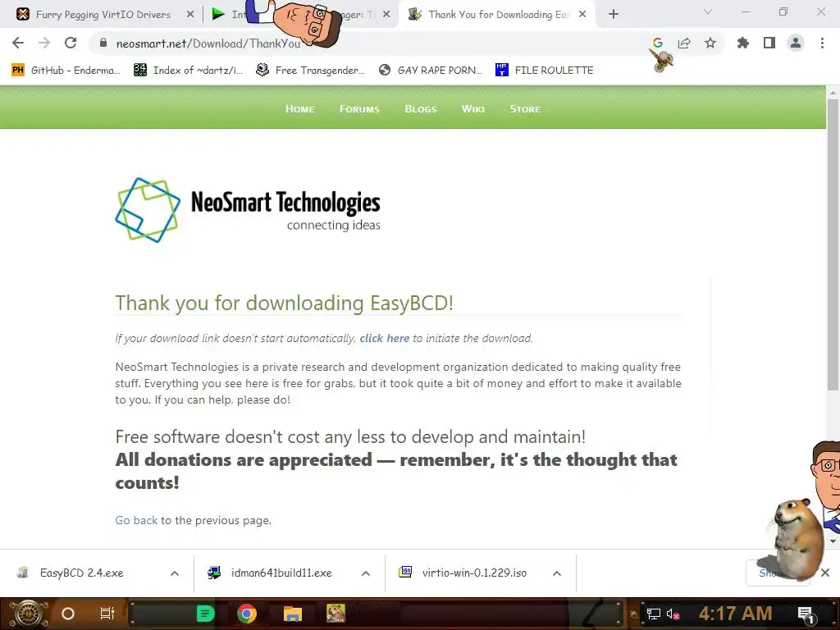The width and height of the screenshot is (840, 630).
Task: Expand options for virtio-win-0.1.229.iso download
Action: (557, 573)
